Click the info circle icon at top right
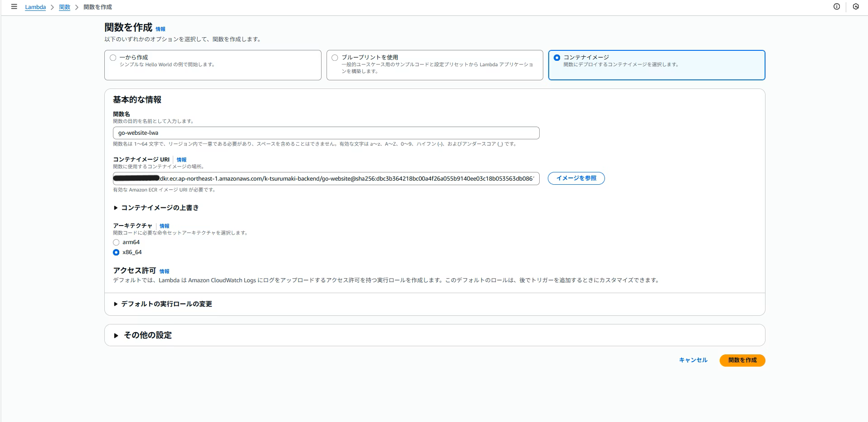The image size is (868, 422). click(837, 7)
